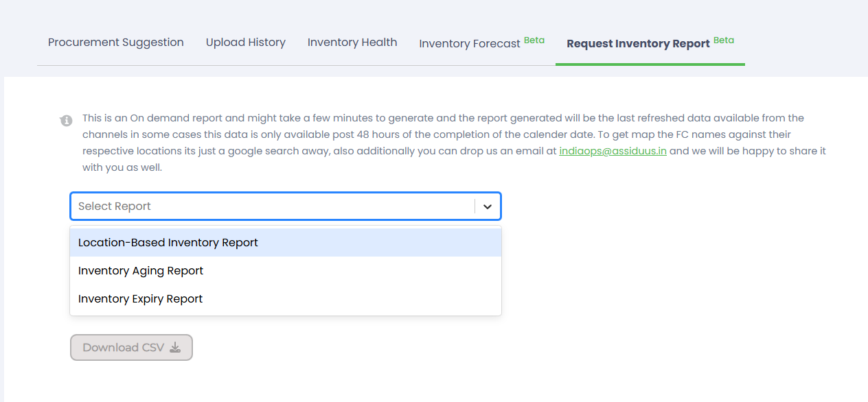Select the Request Inventory Report tab

click(x=638, y=44)
